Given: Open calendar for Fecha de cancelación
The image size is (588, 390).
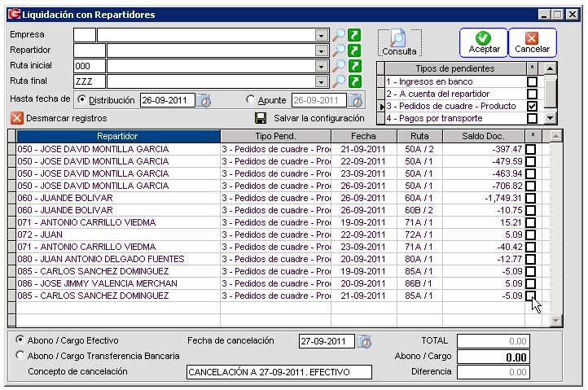Looking at the screenshot, I should 364,341.
